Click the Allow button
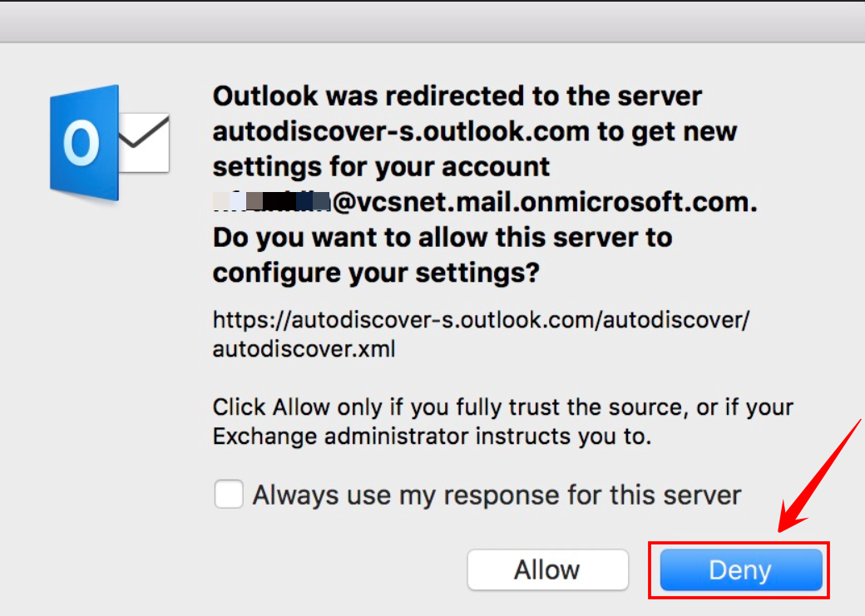The image size is (865, 616). coord(548,570)
